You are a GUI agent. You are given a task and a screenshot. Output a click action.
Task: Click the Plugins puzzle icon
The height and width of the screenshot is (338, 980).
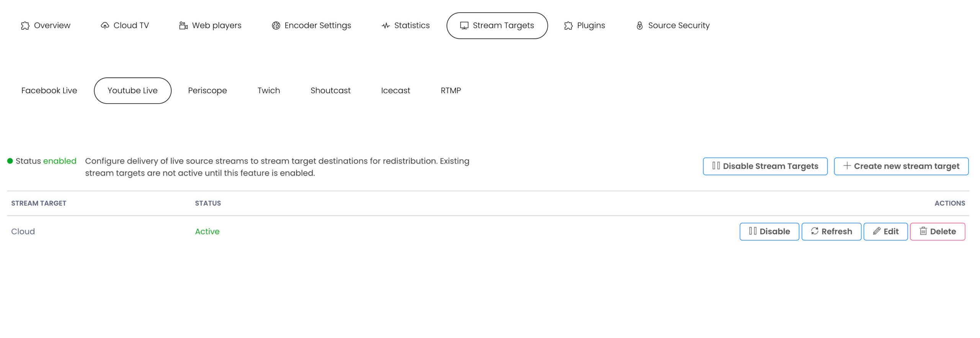tap(568, 26)
